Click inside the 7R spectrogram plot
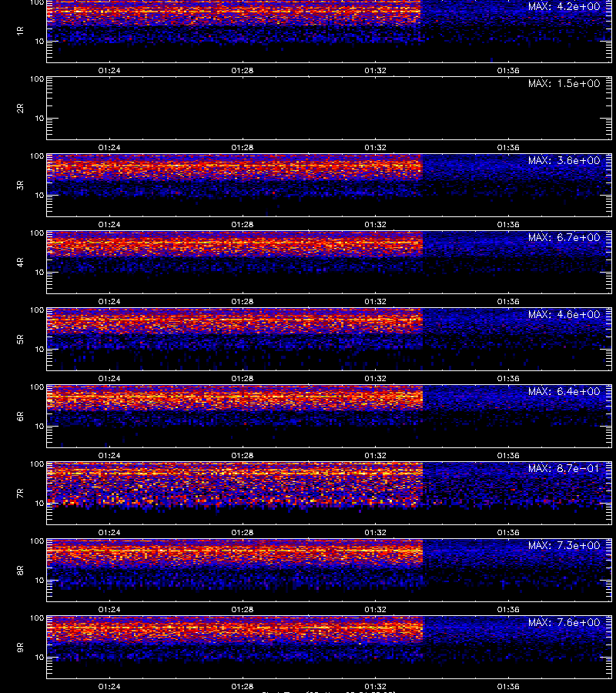The width and height of the screenshot is (616, 693). click(x=330, y=494)
